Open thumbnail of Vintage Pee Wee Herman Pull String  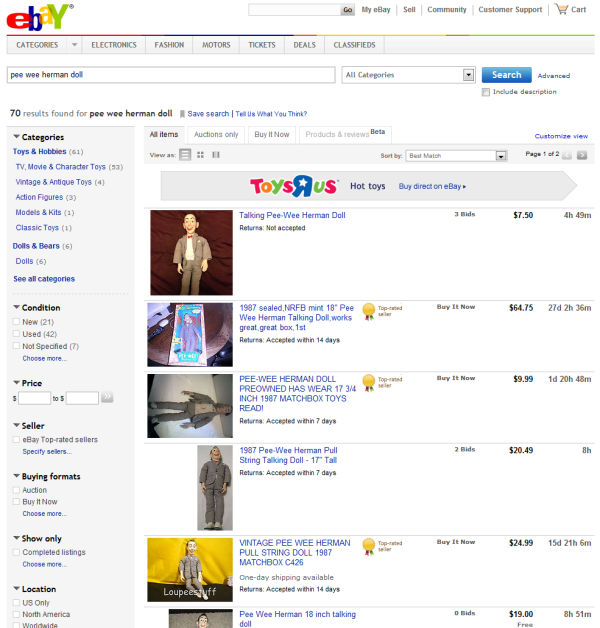(190, 570)
